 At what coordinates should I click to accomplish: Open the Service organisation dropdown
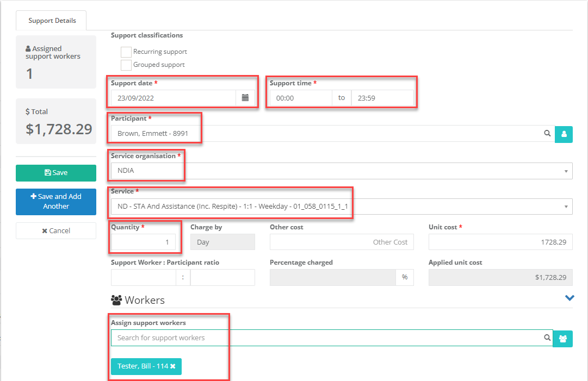click(x=342, y=171)
